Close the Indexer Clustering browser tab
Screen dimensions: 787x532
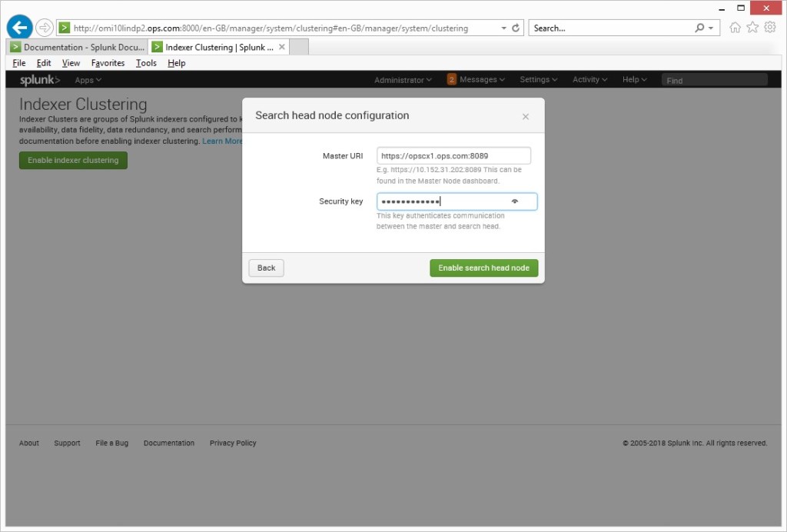coord(281,46)
